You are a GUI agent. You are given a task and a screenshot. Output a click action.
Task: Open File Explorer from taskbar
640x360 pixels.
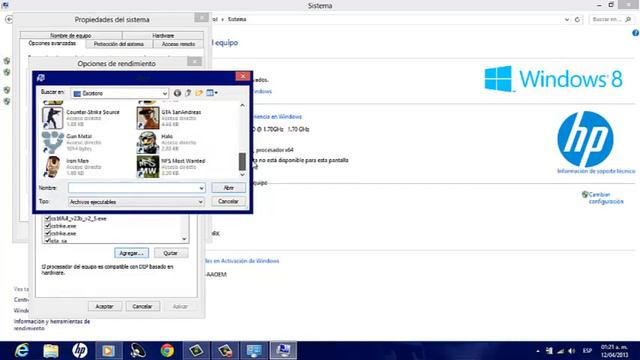pos(51,351)
